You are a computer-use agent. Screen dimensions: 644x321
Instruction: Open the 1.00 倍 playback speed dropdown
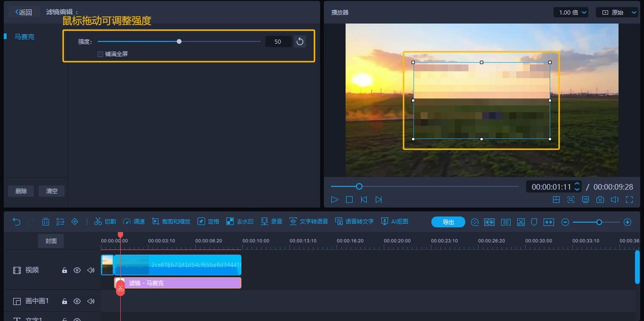(571, 13)
